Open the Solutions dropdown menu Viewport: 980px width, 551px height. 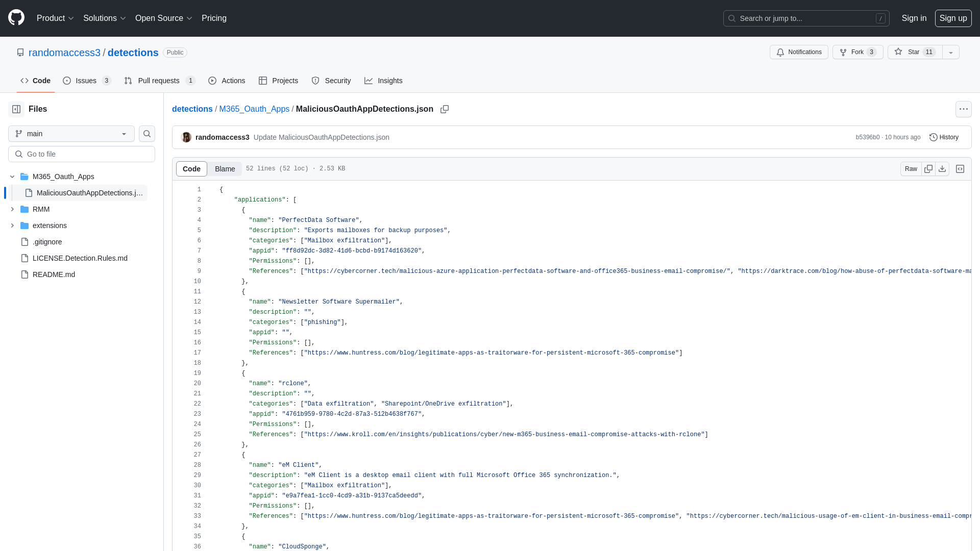click(104, 18)
